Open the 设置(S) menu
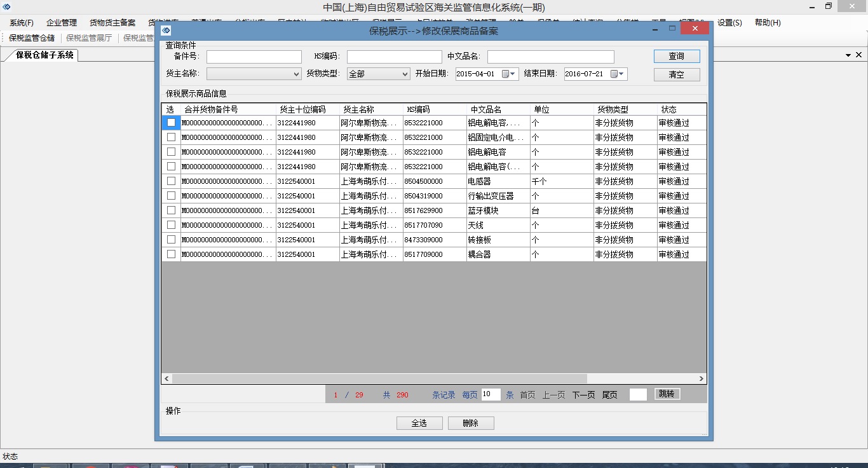This screenshot has height=468, width=868. (729, 23)
